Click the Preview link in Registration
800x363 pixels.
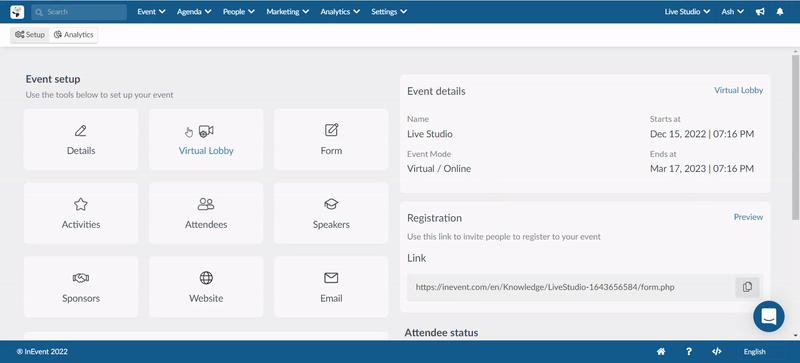point(748,217)
